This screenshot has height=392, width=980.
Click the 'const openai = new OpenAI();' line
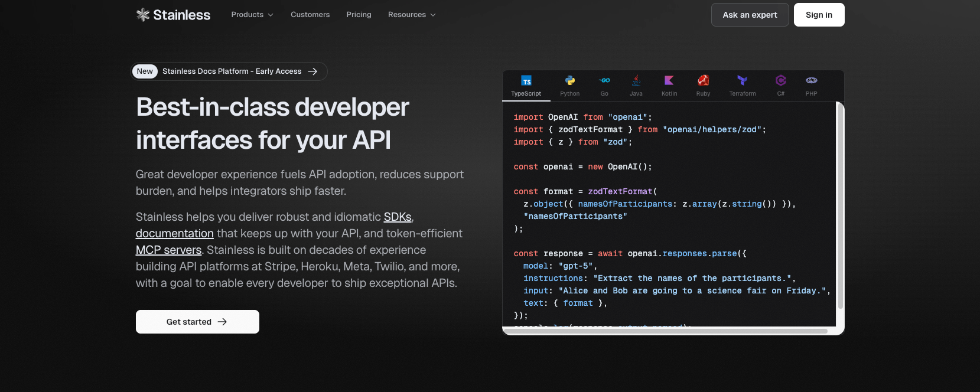(x=583, y=167)
